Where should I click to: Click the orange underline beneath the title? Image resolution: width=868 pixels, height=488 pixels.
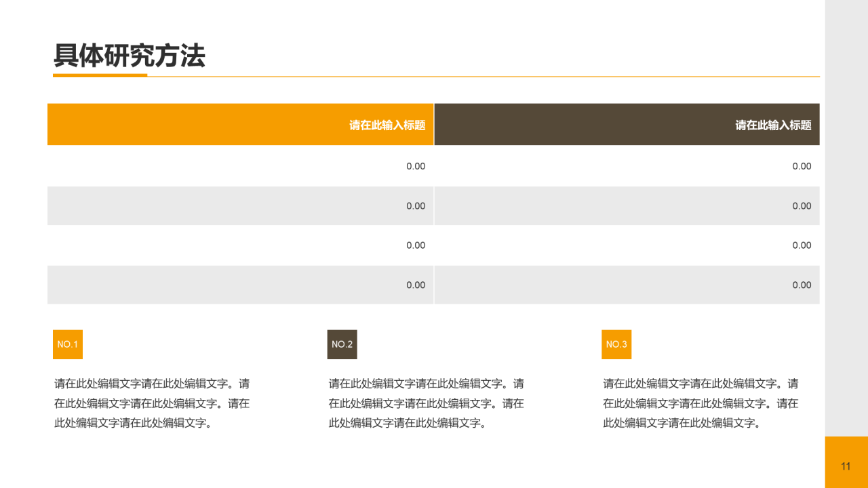(100, 77)
